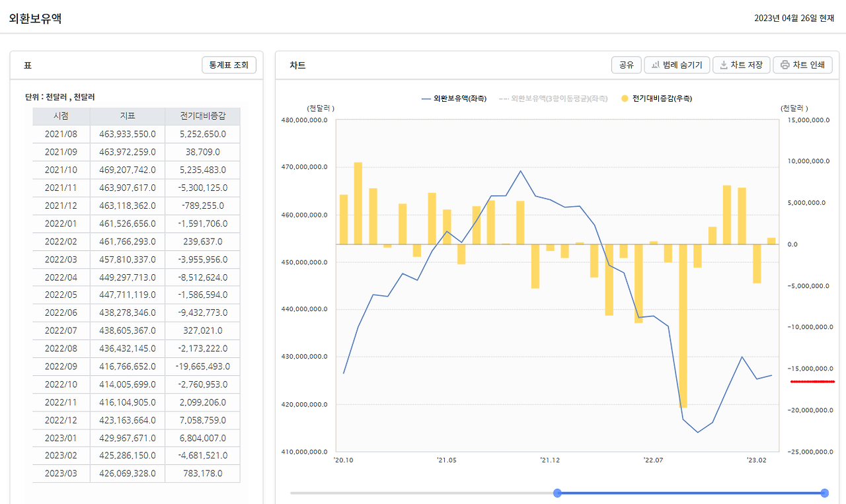Print the chart with 차트 인쇄
This screenshot has height=504, width=846.
click(802, 65)
